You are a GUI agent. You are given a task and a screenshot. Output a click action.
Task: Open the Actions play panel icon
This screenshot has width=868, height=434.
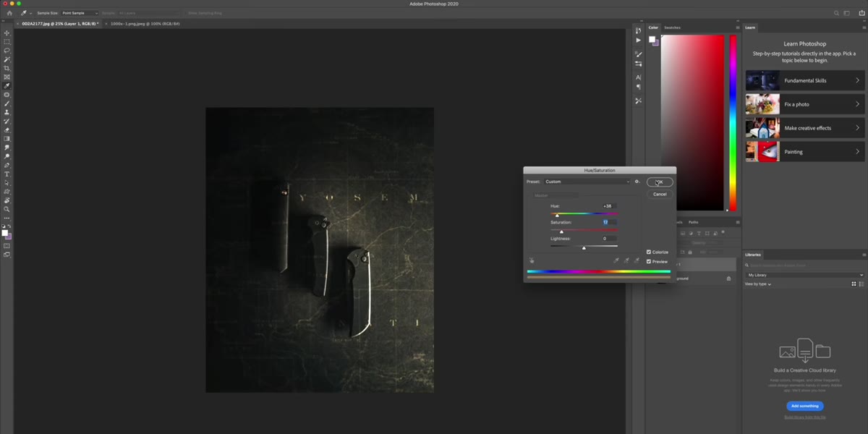(638, 41)
